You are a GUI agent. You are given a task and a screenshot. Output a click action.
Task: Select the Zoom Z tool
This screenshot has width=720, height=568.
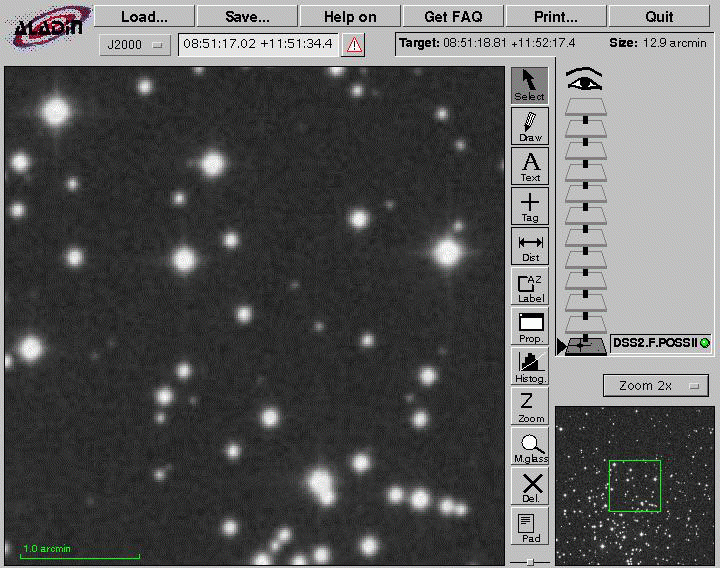[x=530, y=406]
